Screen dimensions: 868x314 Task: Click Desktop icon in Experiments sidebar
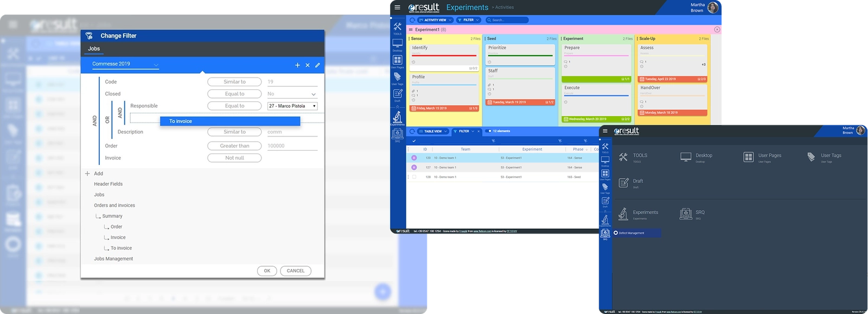pyautogui.click(x=398, y=44)
